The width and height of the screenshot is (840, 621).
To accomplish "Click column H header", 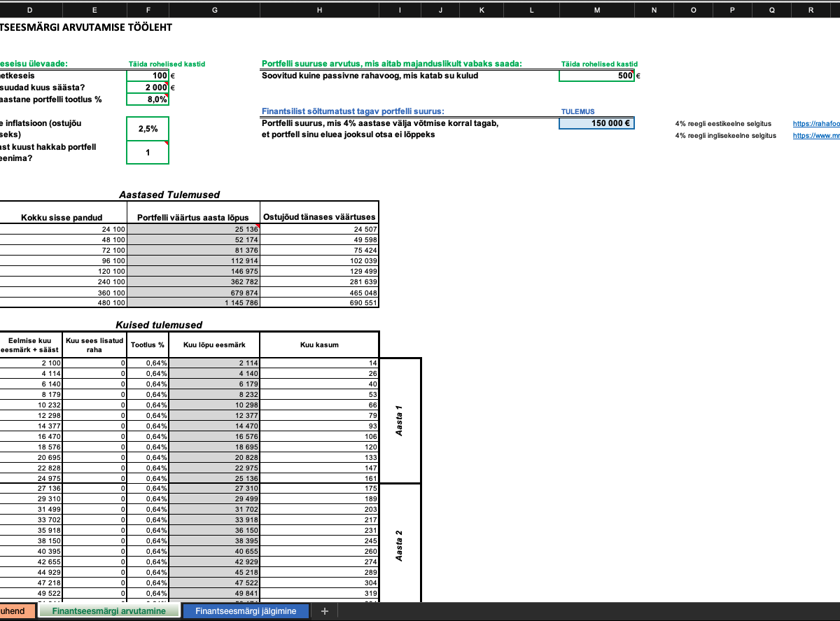I will (319, 10).
